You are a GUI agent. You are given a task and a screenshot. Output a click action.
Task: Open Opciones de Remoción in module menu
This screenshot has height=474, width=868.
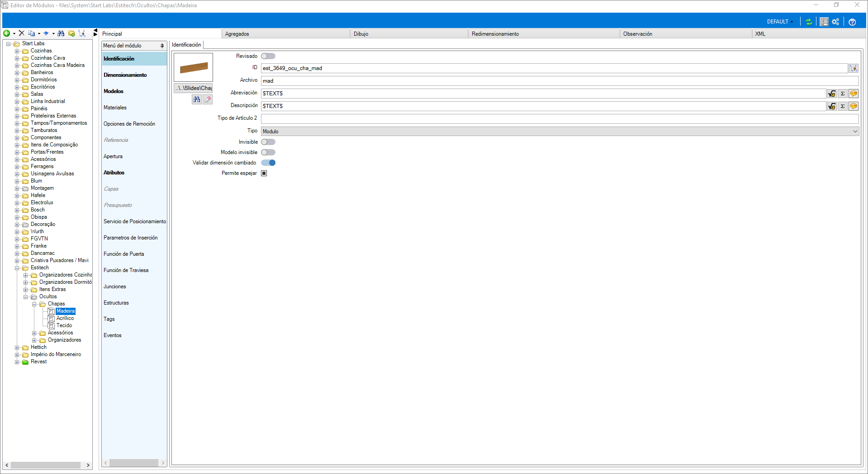pyautogui.click(x=134, y=124)
